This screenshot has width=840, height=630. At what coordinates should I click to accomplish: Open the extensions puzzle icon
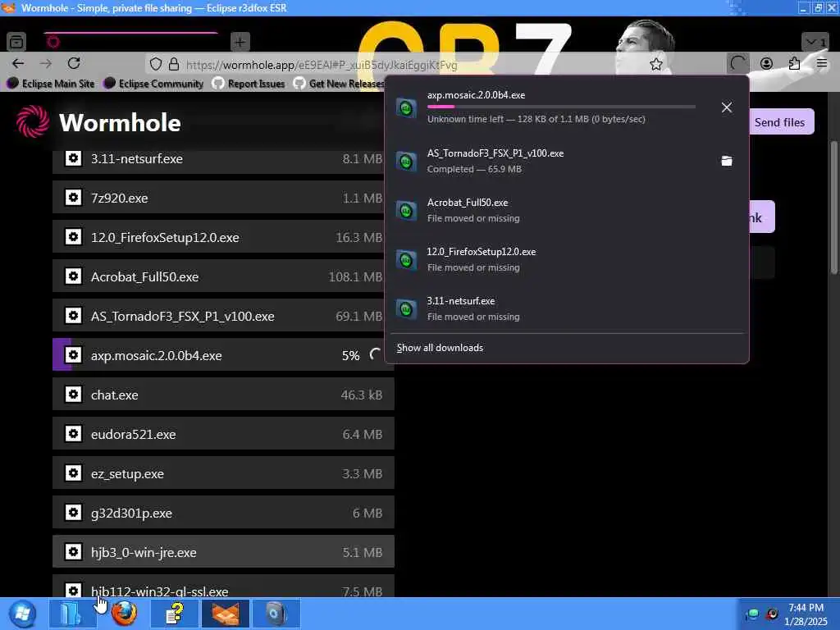click(794, 64)
